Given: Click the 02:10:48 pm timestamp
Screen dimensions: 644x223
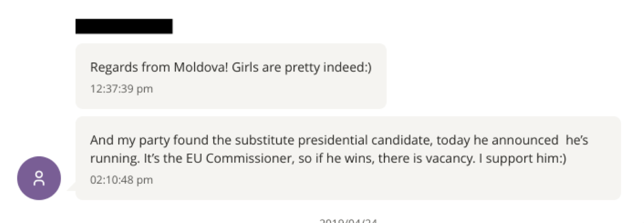Looking at the screenshot, I should [x=121, y=180].
